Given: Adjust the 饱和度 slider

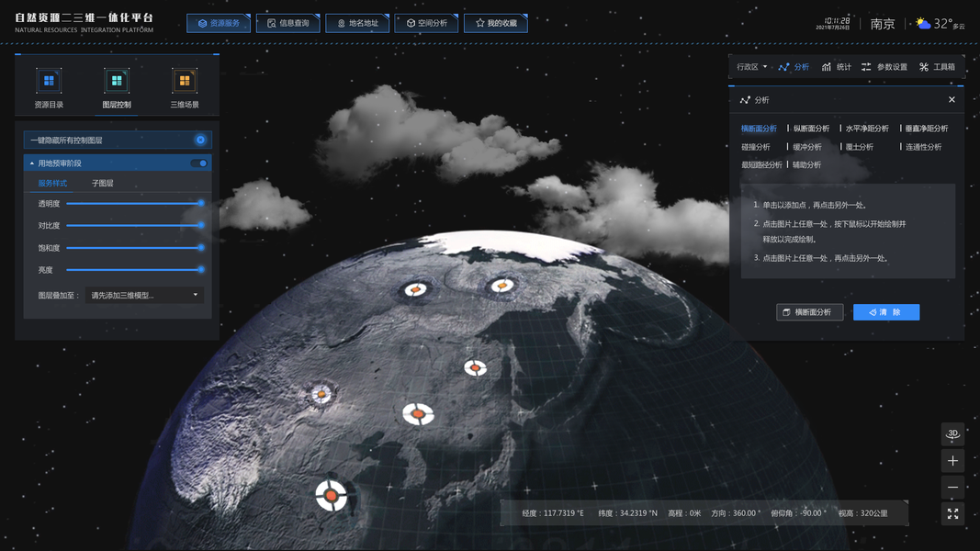Looking at the screenshot, I should [x=134, y=247].
